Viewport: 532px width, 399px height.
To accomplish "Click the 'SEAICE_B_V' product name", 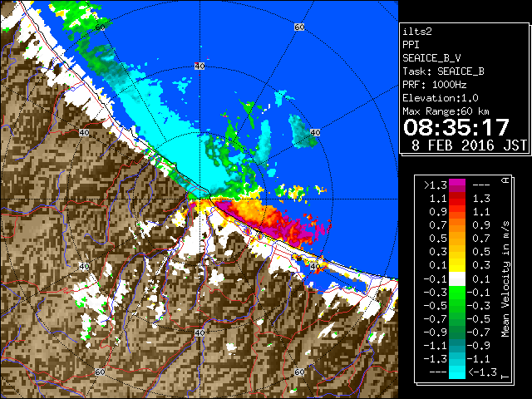I will [x=431, y=58].
